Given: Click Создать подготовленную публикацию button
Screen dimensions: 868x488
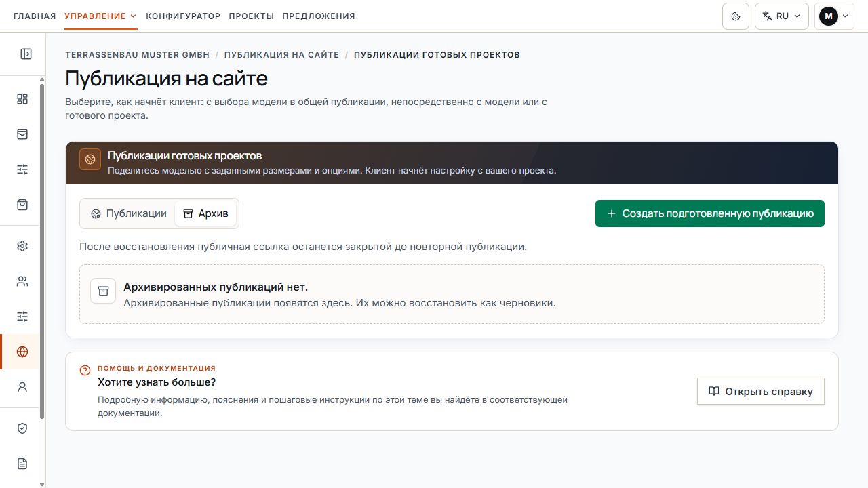Looking at the screenshot, I should [710, 213].
